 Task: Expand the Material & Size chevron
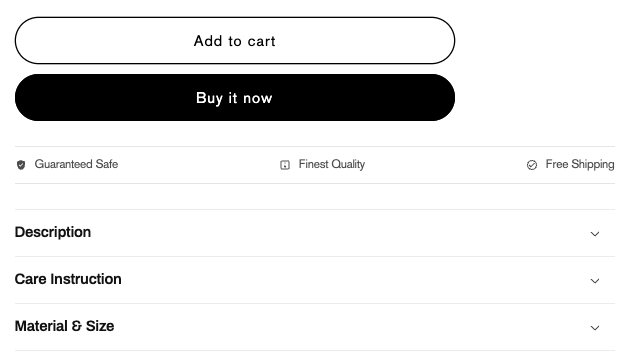click(595, 328)
